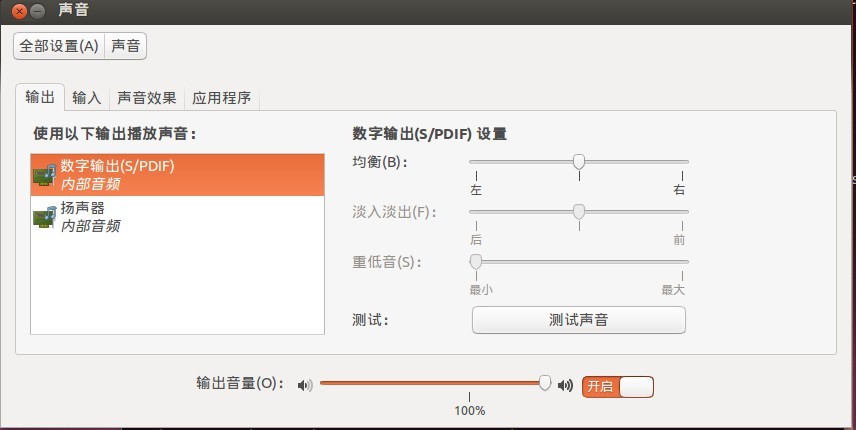This screenshot has width=856, height=430.
Task: Click the 测试声音 button
Action: (579, 320)
